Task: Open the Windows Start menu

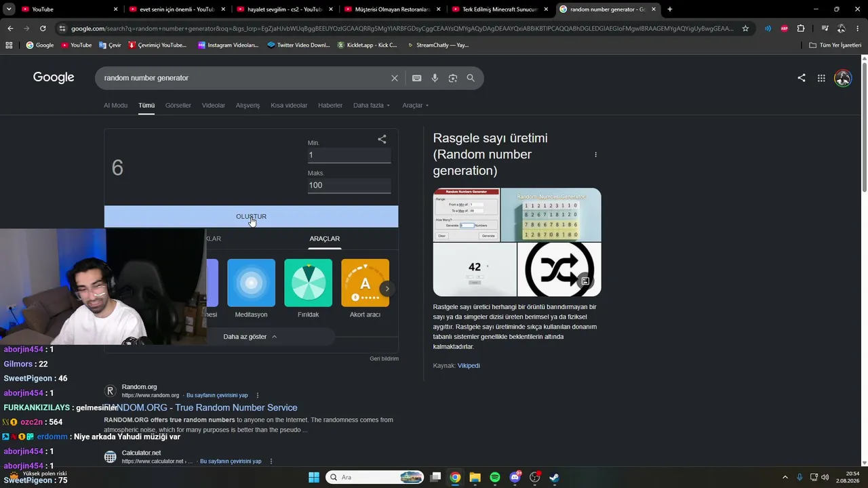Action: (314, 477)
